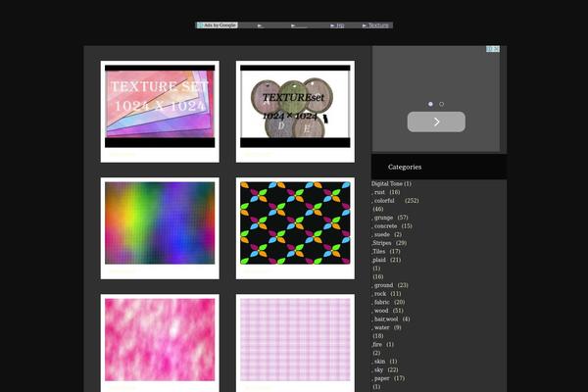Open the Tiles (17) category
Image resolution: width=588 pixels, height=392 pixels.
tap(386, 251)
